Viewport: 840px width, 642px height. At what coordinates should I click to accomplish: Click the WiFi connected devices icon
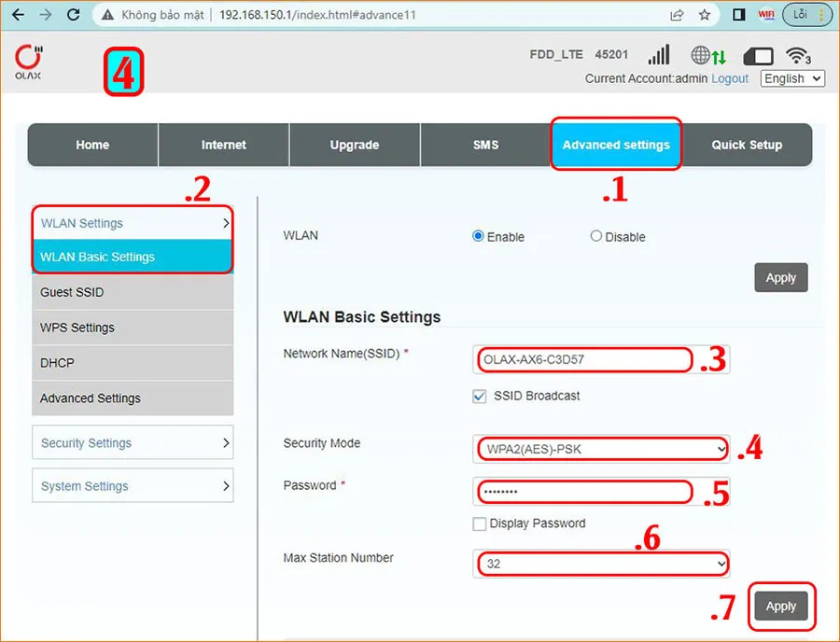click(798, 56)
